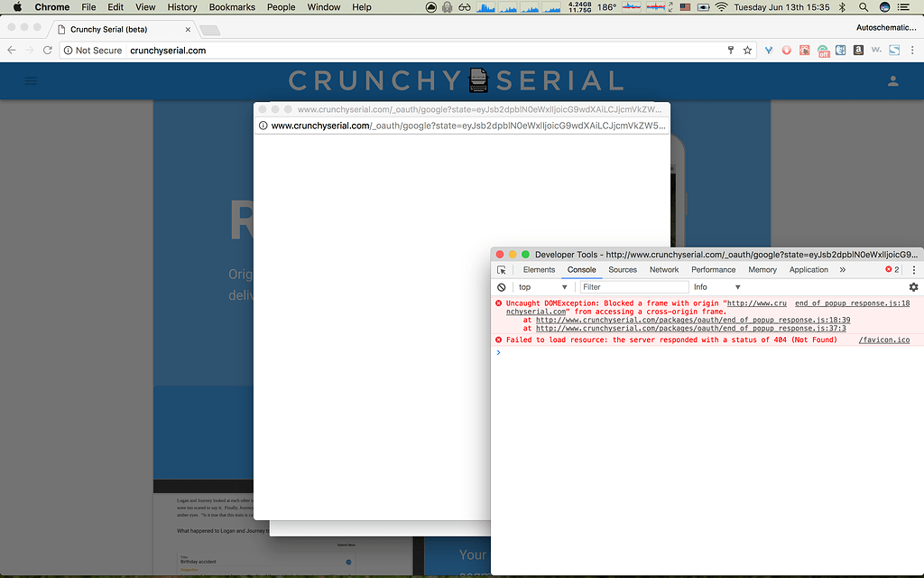Click the end_of_popup_response.js:18 source link
Screen dimensions: 924x578
[852, 303]
